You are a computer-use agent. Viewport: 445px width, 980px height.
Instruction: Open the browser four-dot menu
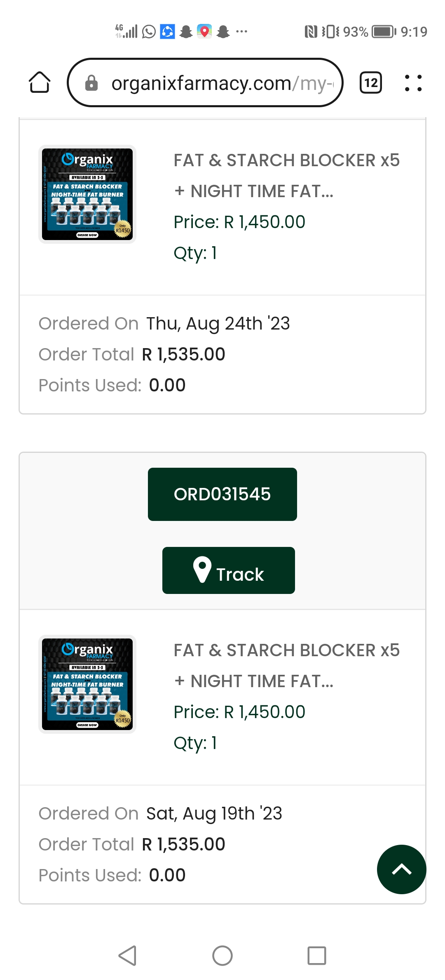[413, 82]
